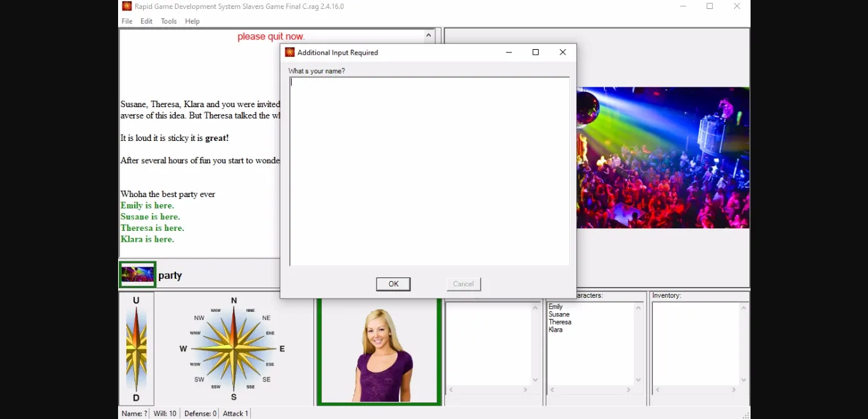Open the Help menu
This screenshot has height=419, width=868.
(x=192, y=21)
